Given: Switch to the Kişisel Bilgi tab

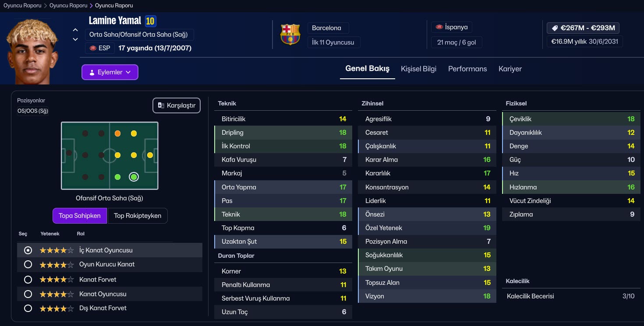Looking at the screenshot, I should [418, 69].
